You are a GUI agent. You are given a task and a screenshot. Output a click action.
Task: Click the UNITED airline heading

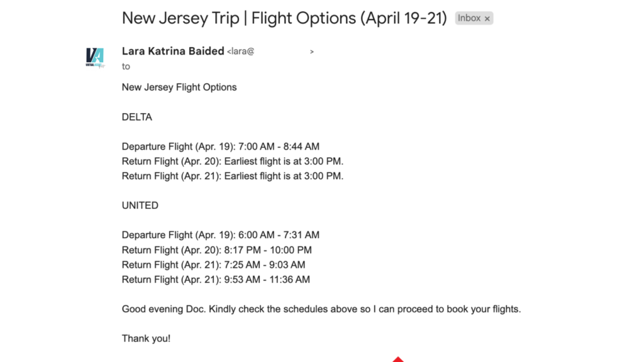coord(140,206)
